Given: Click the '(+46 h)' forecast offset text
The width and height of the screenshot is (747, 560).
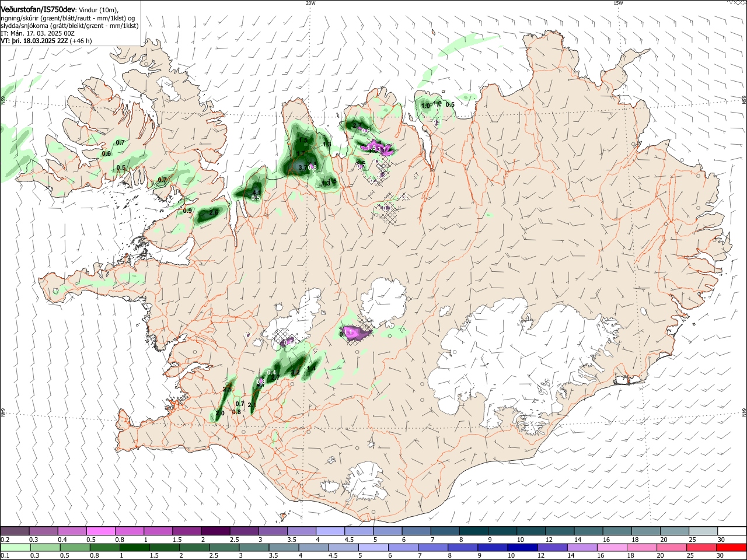Looking at the screenshot, I should (81, 41).
